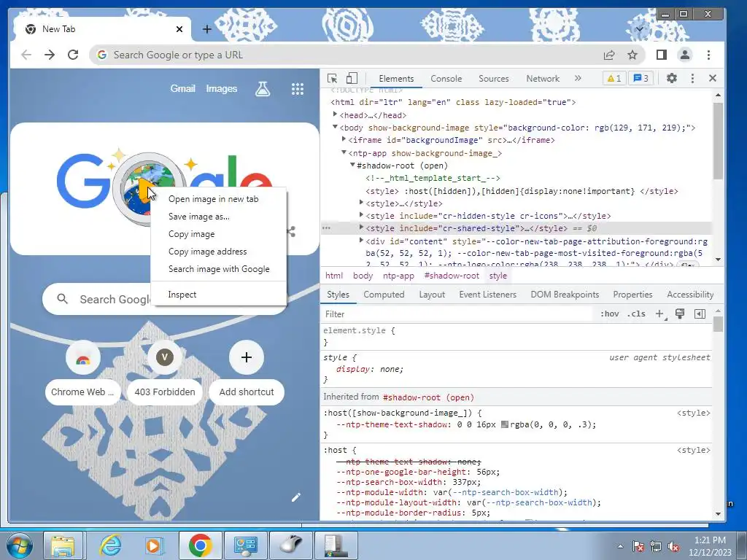Image resolution: width=747 pixels, height=560 pixels.
Task: Click the ntp-app breadcrumb
Action: coord(399,276)
